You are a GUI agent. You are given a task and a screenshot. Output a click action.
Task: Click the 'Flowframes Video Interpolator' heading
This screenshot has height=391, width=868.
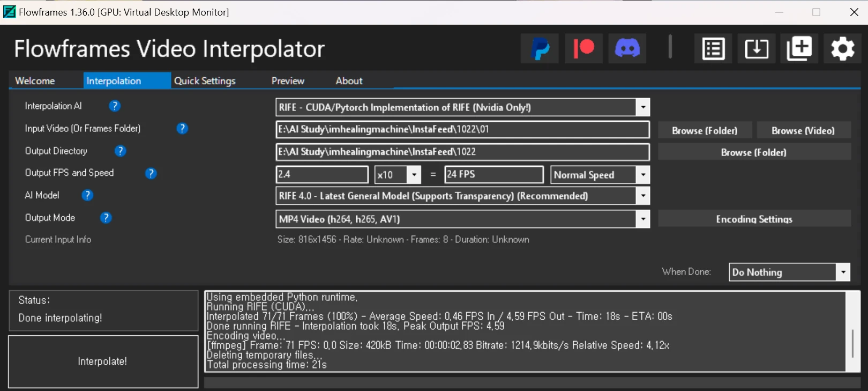tap(169, 49)
